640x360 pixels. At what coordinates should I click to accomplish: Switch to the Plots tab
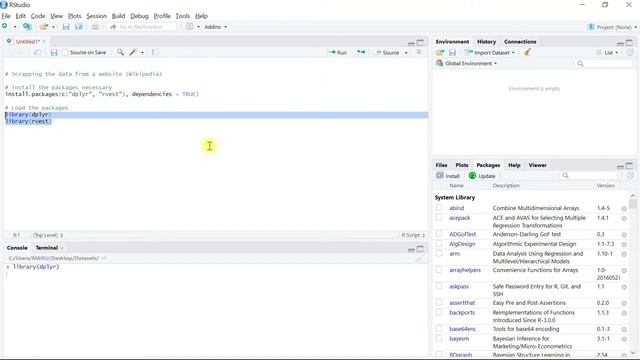[x=462, y=165]
